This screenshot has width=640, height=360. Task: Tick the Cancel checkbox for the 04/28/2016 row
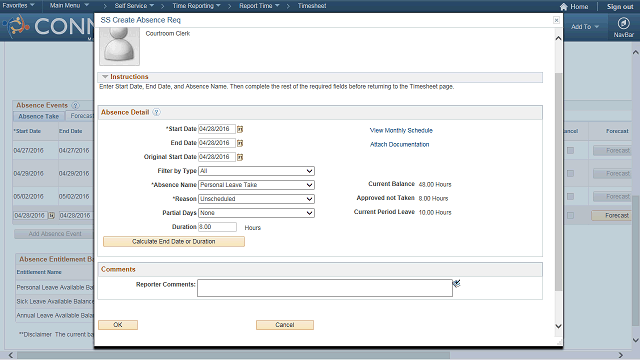(x=570, y=216)
